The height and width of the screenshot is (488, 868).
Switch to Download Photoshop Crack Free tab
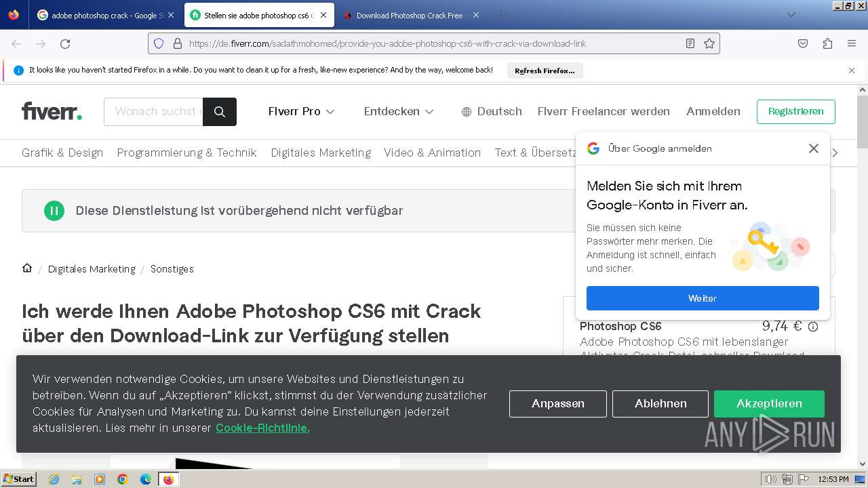[x=410, y=15]
